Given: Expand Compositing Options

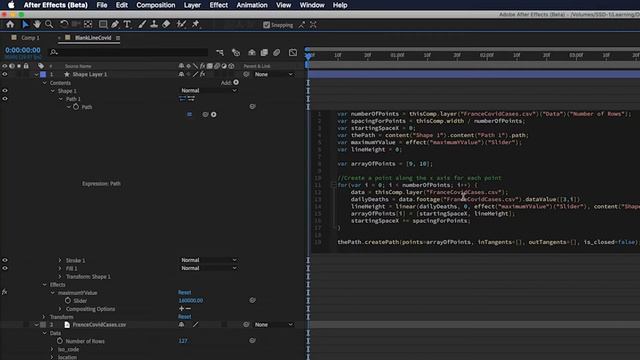Looking at the screenshot, I should [60, 309].
